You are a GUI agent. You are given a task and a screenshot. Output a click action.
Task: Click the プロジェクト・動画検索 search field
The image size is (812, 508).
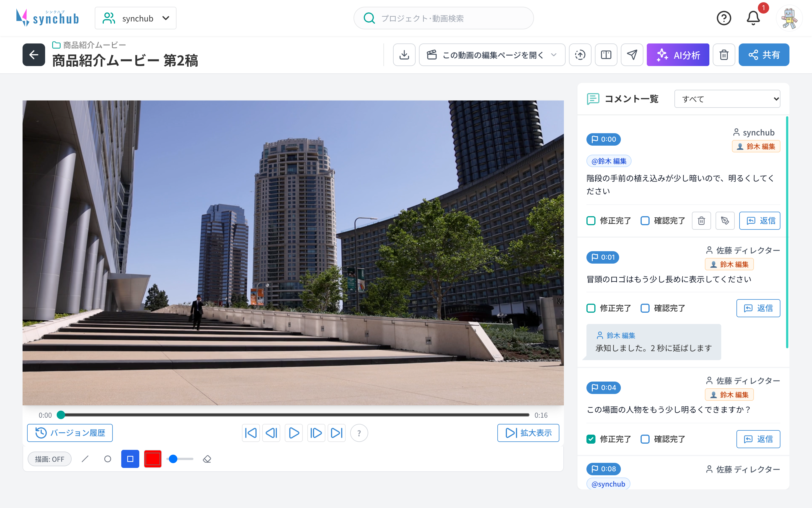pyautogui.click(x=443, y=18)
